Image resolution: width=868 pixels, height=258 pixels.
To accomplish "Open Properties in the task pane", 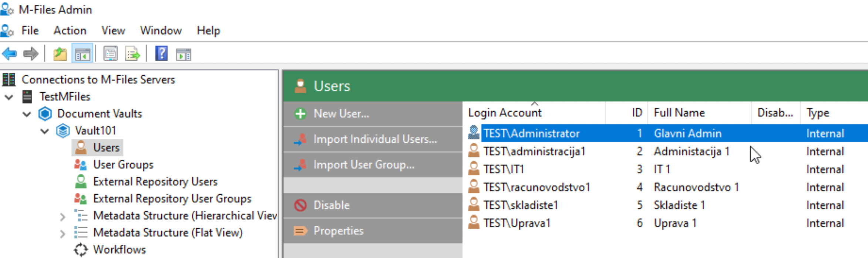I will coord(373,231).
